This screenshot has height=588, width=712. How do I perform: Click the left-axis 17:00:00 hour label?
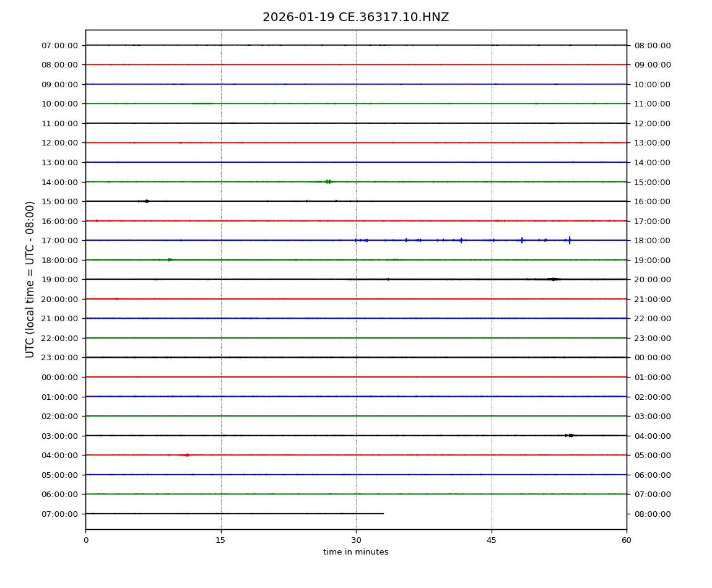(60, 240)
